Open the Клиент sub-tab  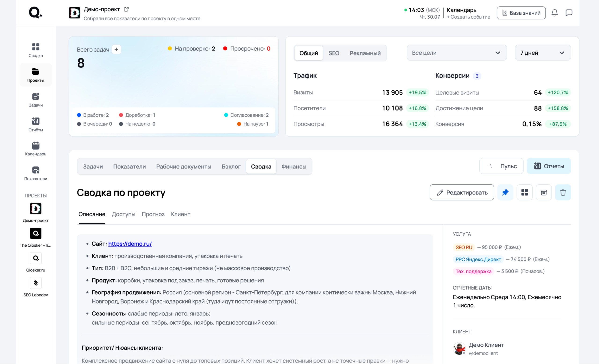coord(180,214)
